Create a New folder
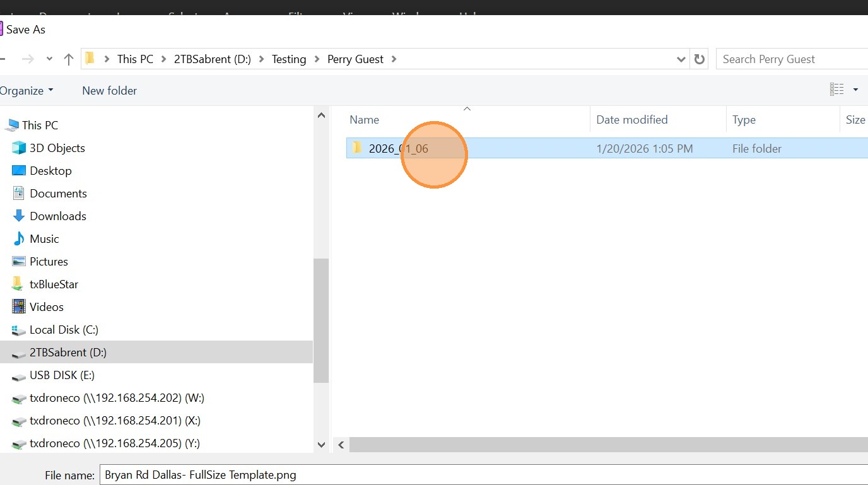This screenshot has height=485, width=868. 110,91
